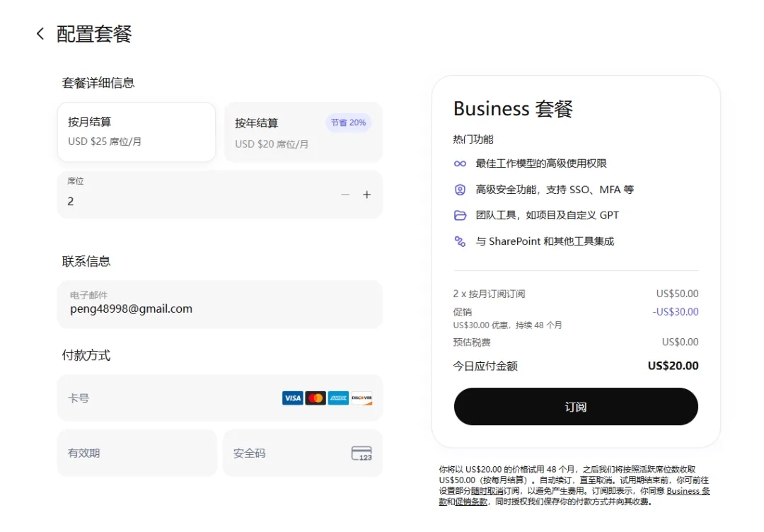The image size is (764, 532).
Task: Click the 付款方式 section heading
Action: click(86, 356)
